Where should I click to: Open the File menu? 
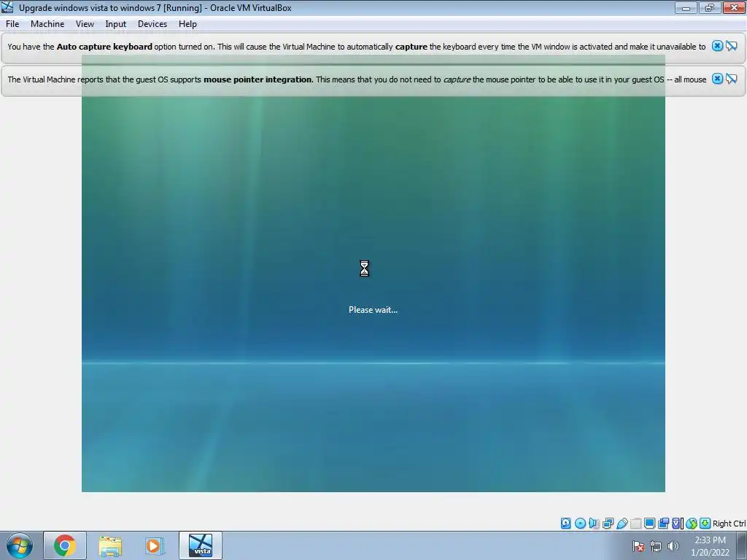tap(12, 24)
